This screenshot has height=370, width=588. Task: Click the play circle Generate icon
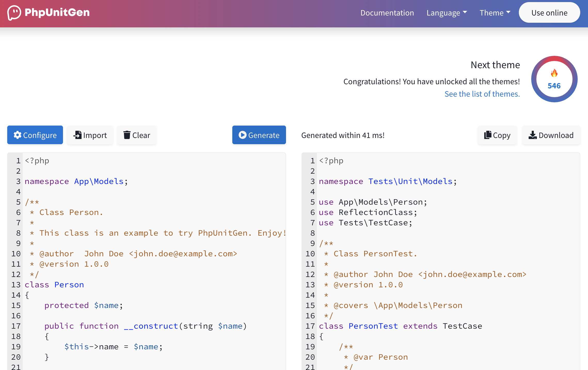click(242, 135)
